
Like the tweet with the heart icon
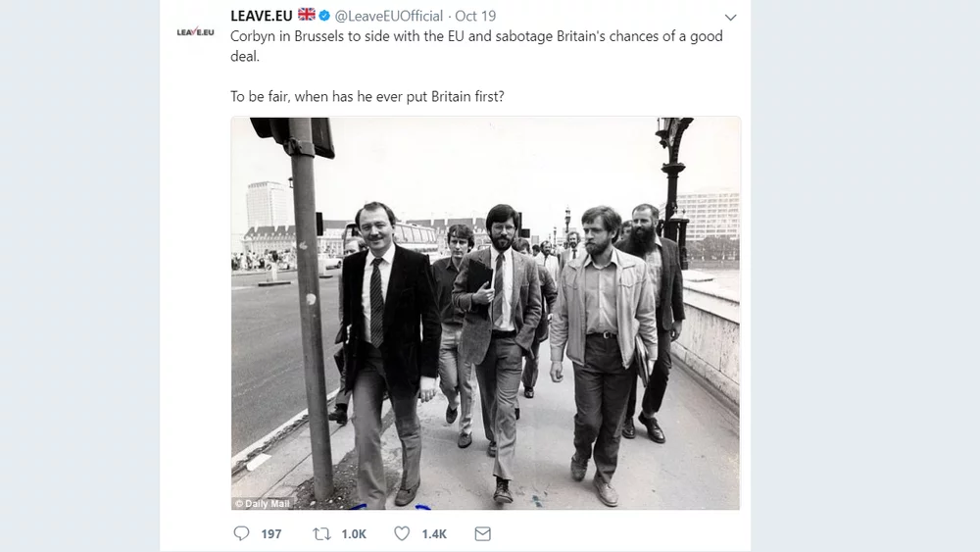402,533
